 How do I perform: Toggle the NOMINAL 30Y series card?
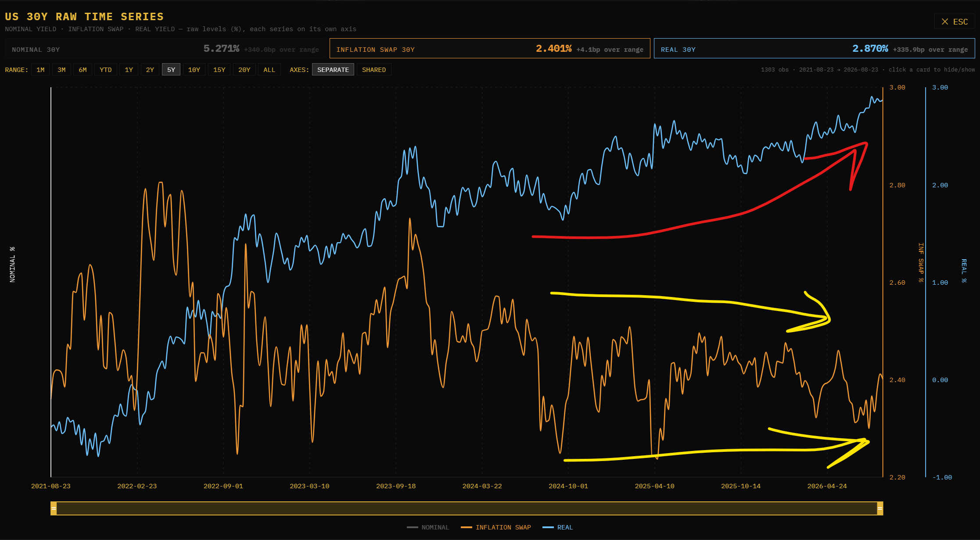click(x=165, y=48)
